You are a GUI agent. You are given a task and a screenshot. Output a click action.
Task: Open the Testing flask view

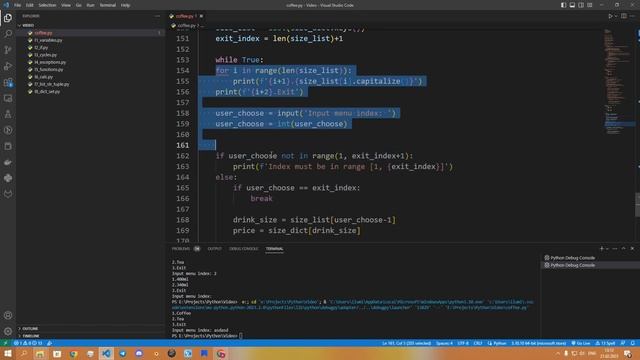8,114
